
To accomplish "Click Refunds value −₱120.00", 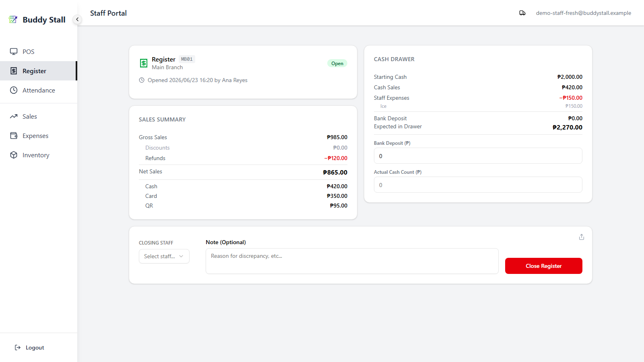I will coord(336,158).
